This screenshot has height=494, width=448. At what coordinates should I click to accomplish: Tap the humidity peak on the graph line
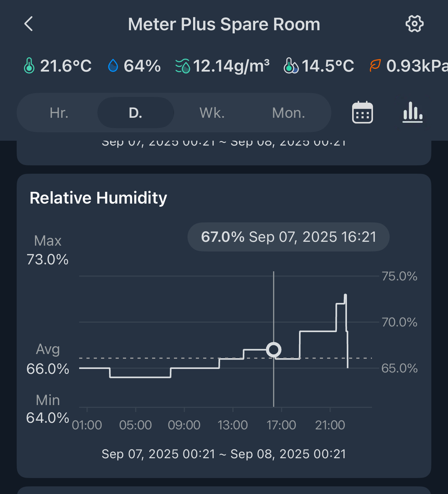(345, 296)
